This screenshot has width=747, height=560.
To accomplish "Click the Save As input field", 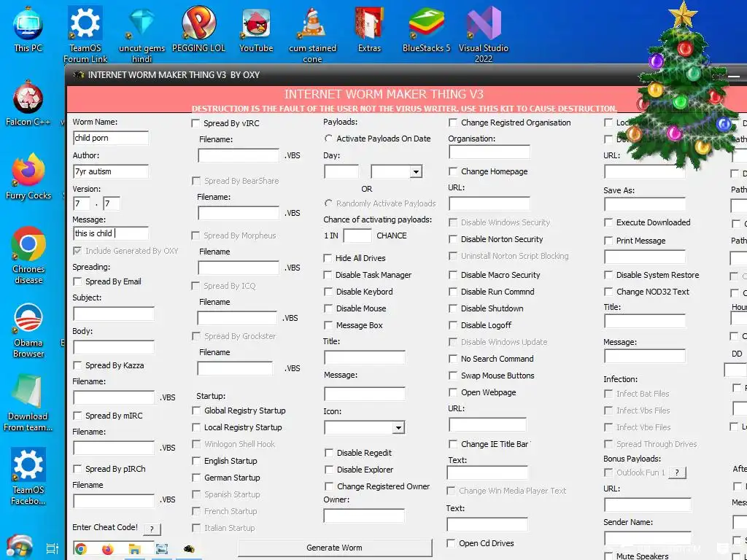I will [645, 205].
